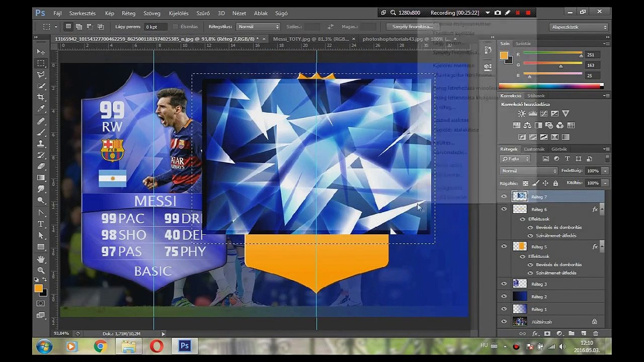Hide the Réteg 7 layer
644x362 pixels.
click(x=504, y=197)
